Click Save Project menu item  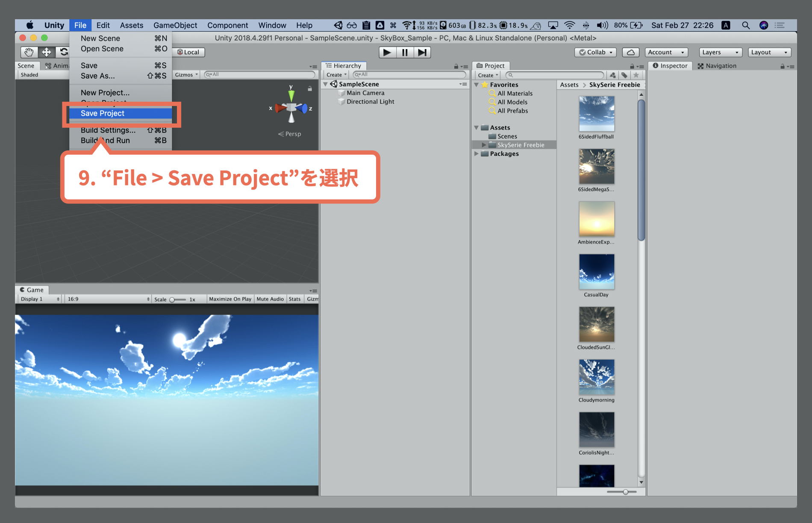click(x=121, y=113)
